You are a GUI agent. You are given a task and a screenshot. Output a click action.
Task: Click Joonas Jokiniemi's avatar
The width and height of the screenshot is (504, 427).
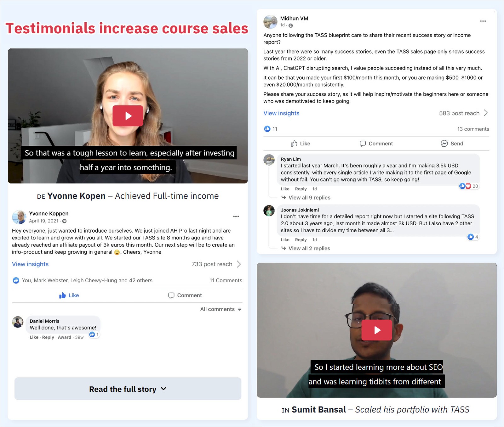click(x=269, y=211)
